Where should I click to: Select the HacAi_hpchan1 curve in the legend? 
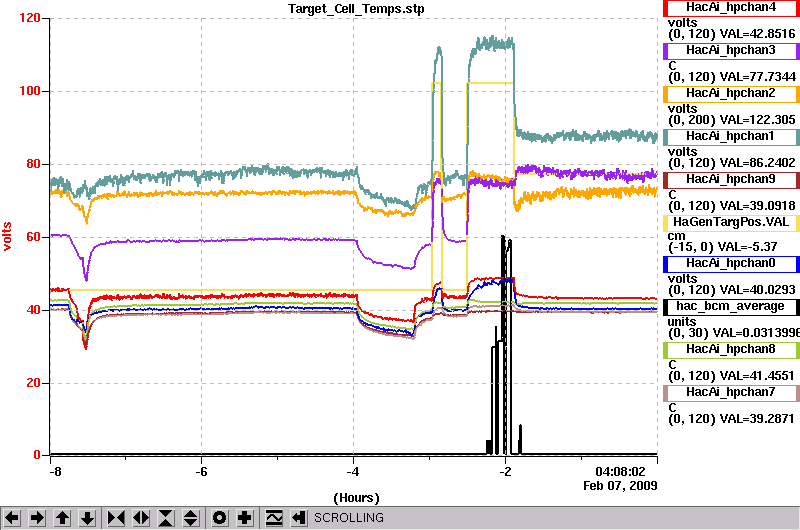click(731, 137)
